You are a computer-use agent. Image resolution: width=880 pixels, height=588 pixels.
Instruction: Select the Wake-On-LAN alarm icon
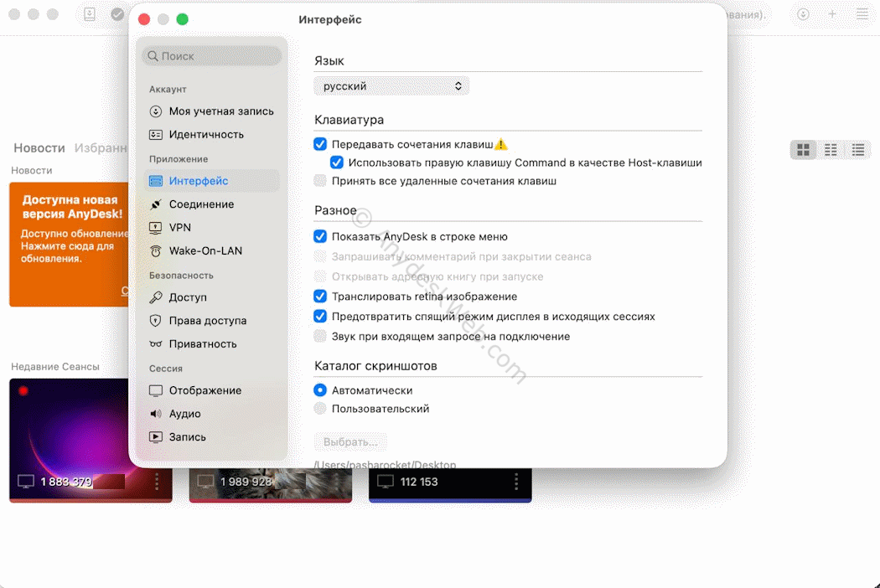point(155,250)
